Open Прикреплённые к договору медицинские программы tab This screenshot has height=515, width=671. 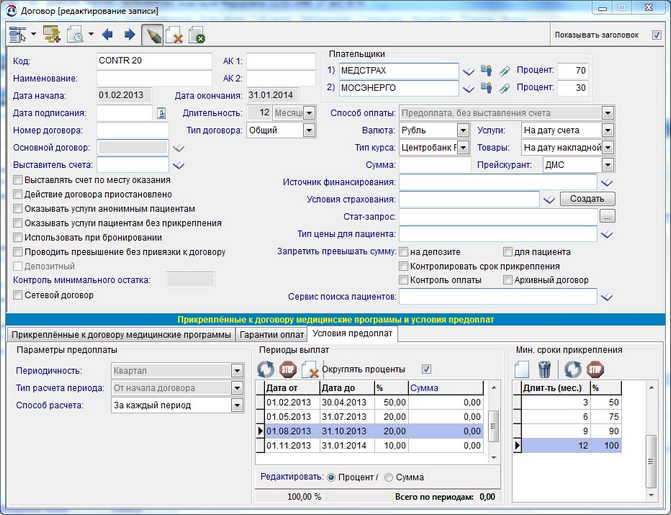pos(121,335)
